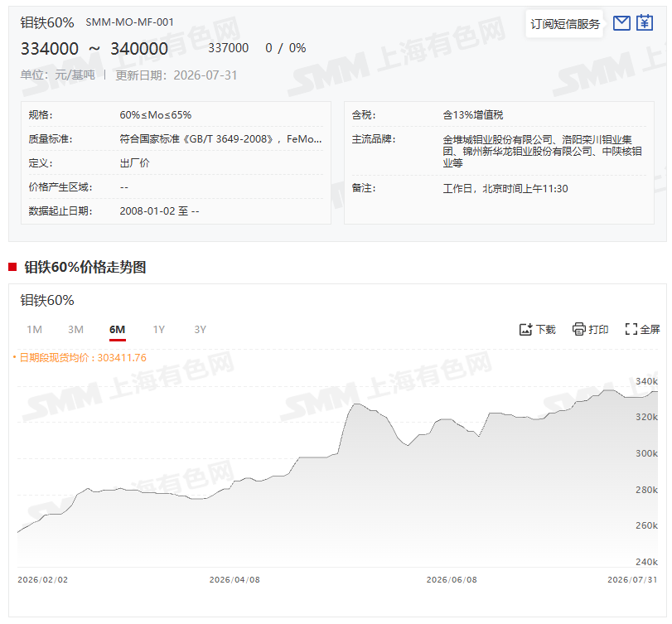This screenshot has width=672, height=624.
Task: Select the 3M time range tab
Action: (75, 329)
